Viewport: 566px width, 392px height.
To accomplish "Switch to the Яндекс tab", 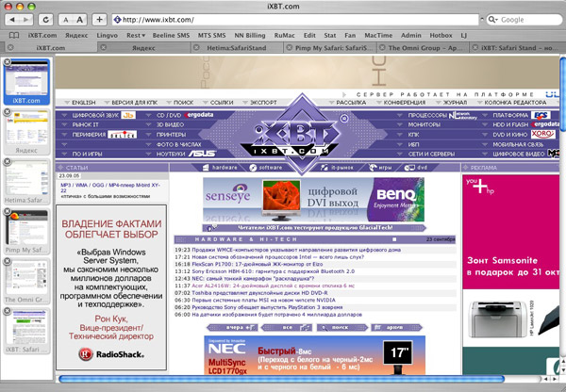I will point(143,48).
